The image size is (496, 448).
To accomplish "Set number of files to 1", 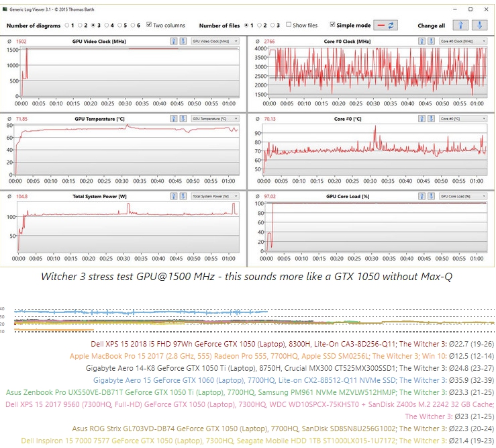I will coord(246,26).
